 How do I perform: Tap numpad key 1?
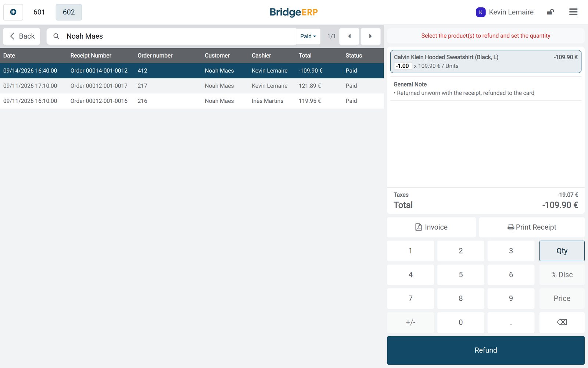point(410,251)
